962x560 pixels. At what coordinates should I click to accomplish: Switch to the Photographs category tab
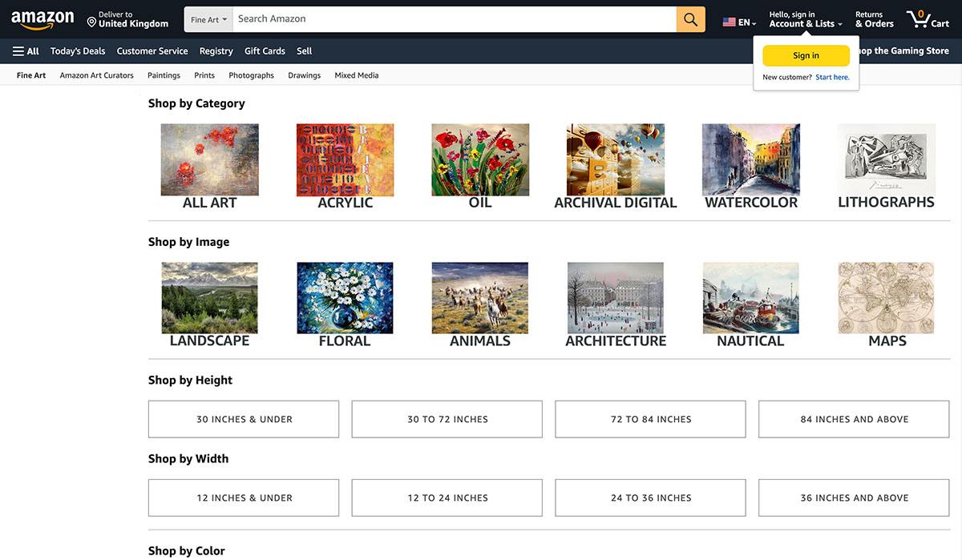pyautogui.click(x=251, y=75)
